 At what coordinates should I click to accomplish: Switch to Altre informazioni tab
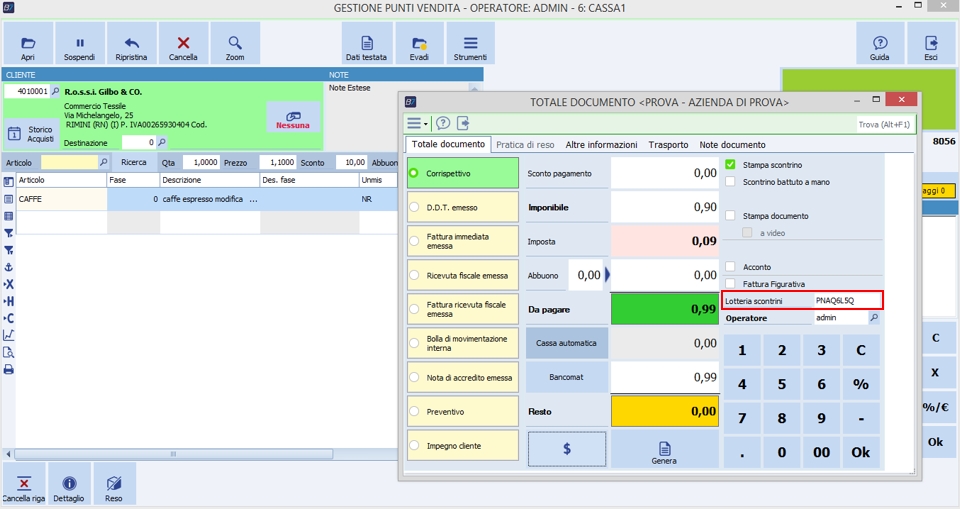601,145
